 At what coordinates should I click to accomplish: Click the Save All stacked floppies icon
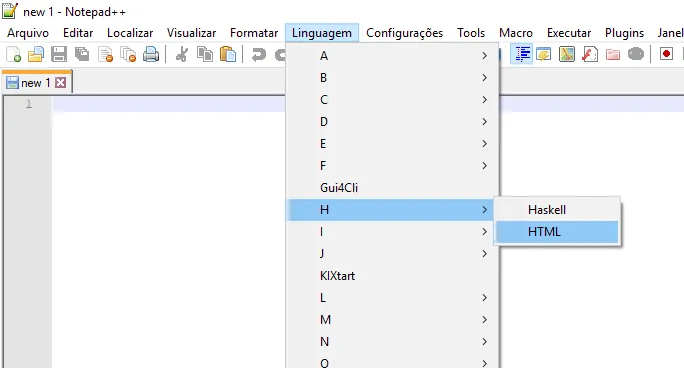click(82, 55)
